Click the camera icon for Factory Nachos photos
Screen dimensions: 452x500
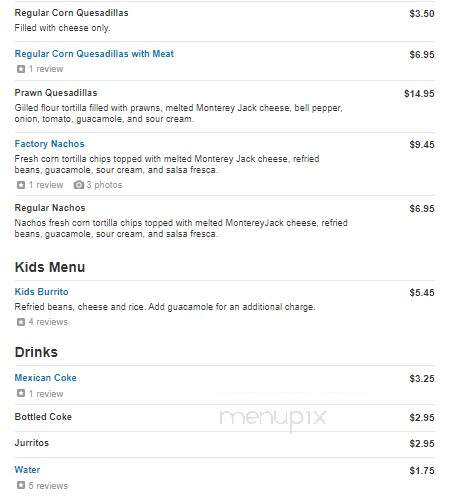78,185
